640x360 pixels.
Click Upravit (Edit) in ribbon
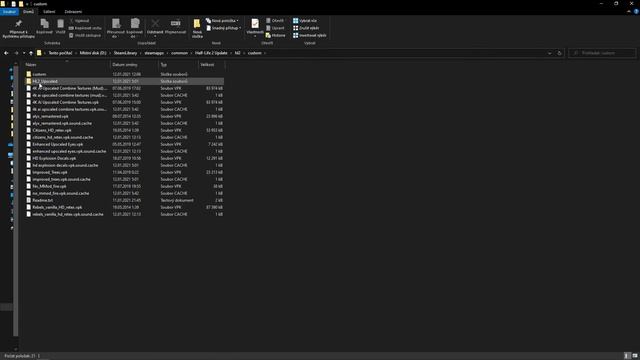pos(275,28)
